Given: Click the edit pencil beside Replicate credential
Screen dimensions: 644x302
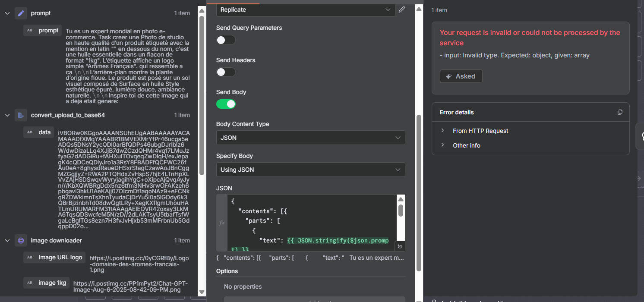Looking at the screenshot, I should [x=402, y=9].
